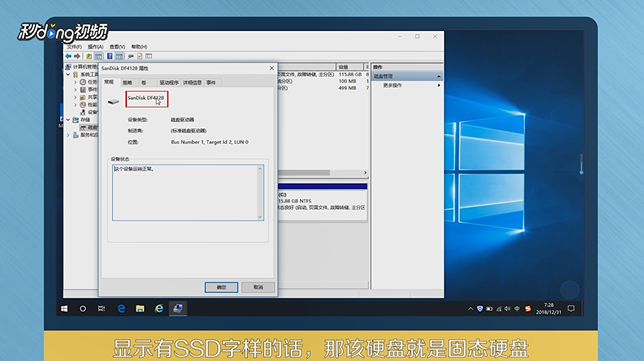The height and width of the screenshot is (361, 644).
Task: Open the File (F) menu
Action: click(74, 47)
